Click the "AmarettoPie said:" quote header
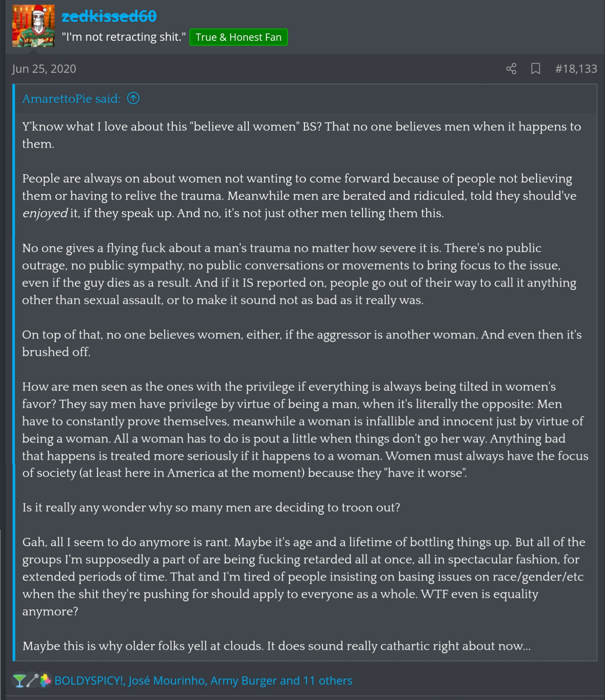The image size is (605, 700). [x=71, y=99]
